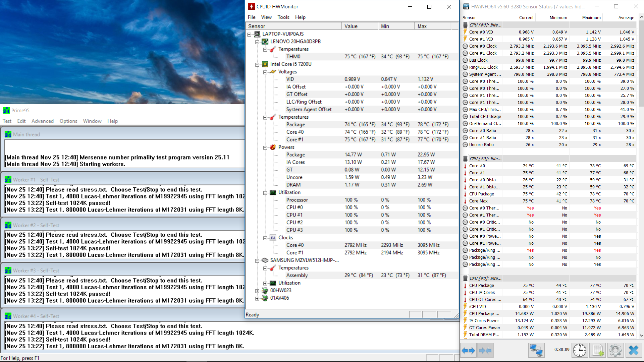Click the battery icon beside 00HW023
Screen dimensions: 644x362
point(265,290)
